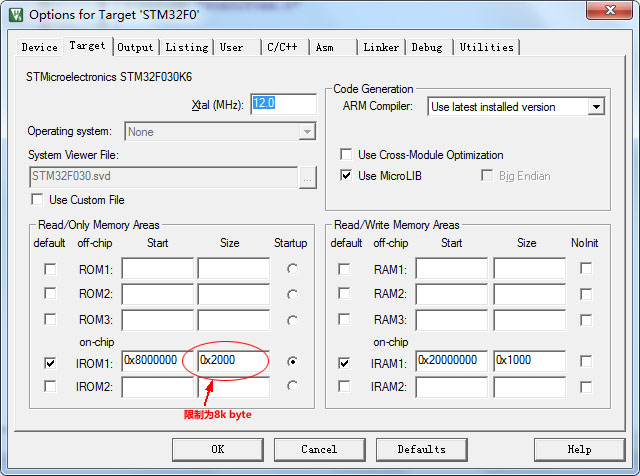
Task: Click the ROM3 Size field
Action: click(233, 320)
